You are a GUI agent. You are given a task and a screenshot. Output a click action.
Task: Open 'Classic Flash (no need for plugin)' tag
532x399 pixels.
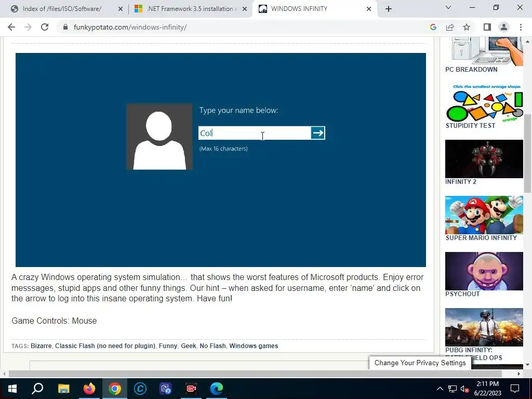(x=105, y=345)
